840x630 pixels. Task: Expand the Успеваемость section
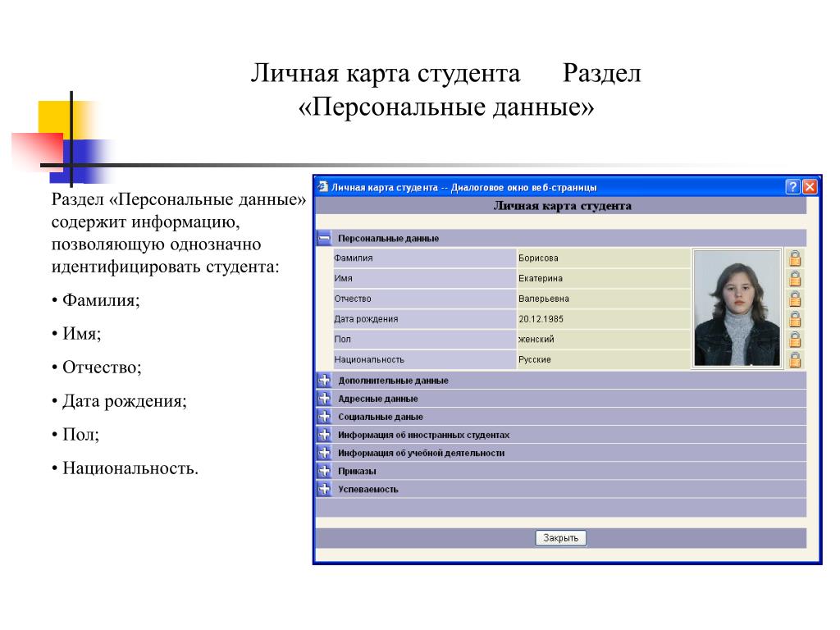(x=324, y=489)
